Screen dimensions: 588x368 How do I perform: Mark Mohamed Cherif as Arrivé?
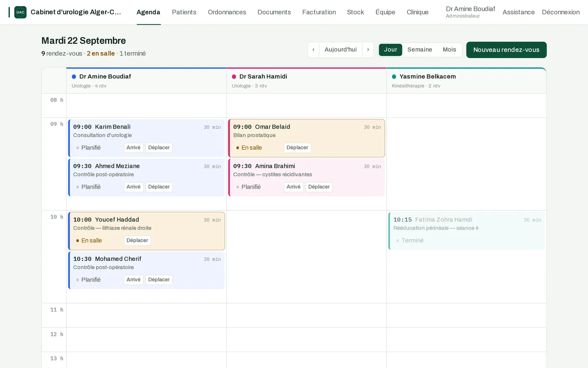(134, 280)
